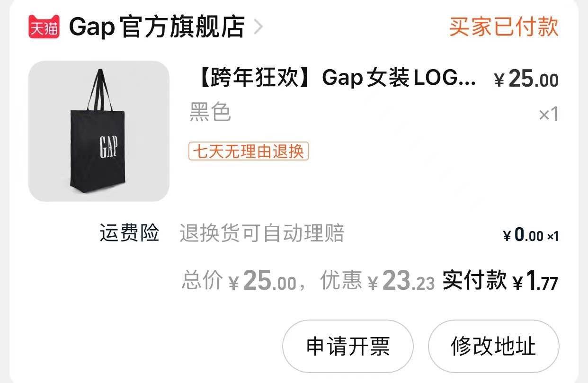Tap the 黑色 color variant label
This screenshot has width=588, height=383.
210,113
